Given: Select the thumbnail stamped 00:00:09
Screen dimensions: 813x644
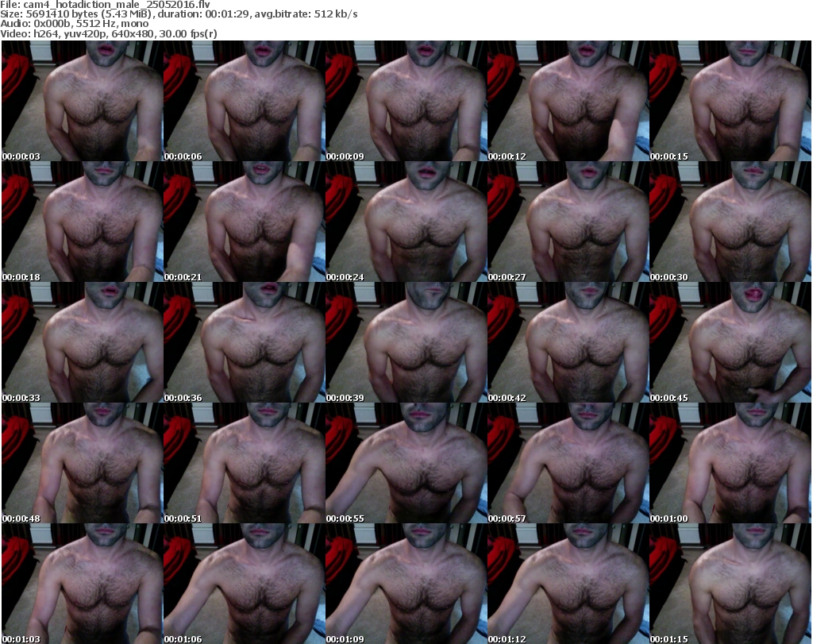Looking at the screenshot, I should tap(406, 101).
